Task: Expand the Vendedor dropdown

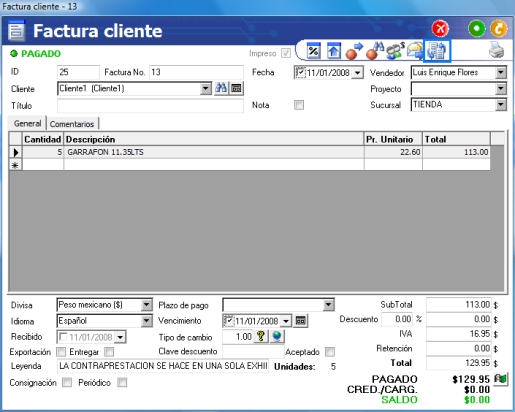Action: click(x=500, y=72)
